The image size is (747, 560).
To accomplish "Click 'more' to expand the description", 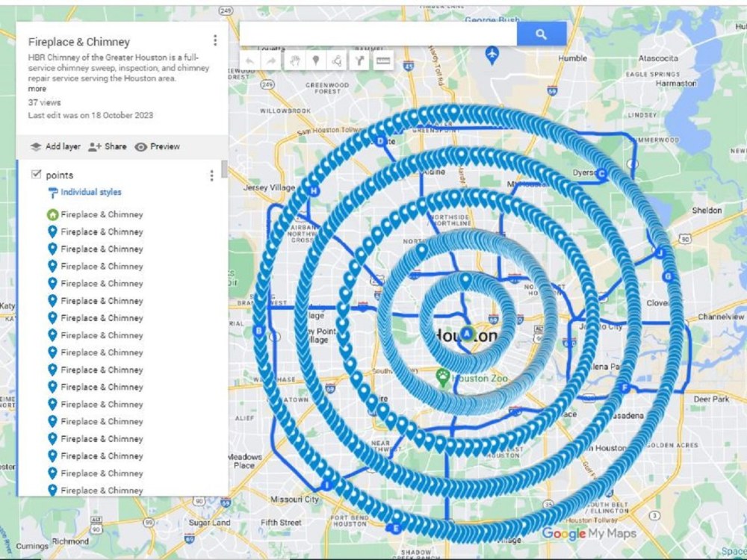I will [37, 89].
